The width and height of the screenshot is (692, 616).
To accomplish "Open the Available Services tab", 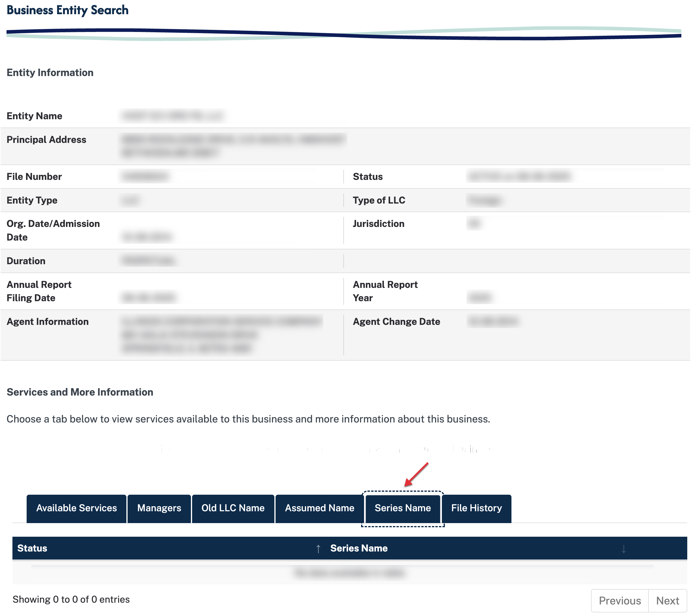I will pos(77,508).
